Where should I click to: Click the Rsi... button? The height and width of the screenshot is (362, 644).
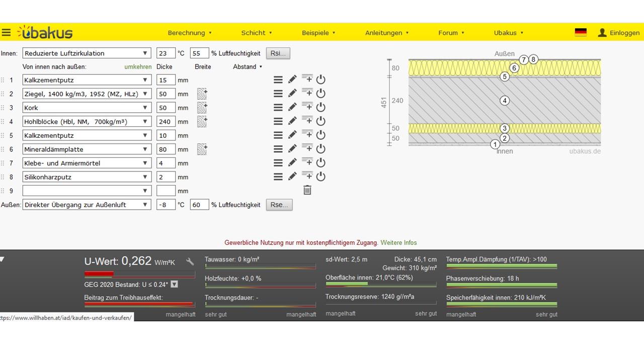point(278,53)
